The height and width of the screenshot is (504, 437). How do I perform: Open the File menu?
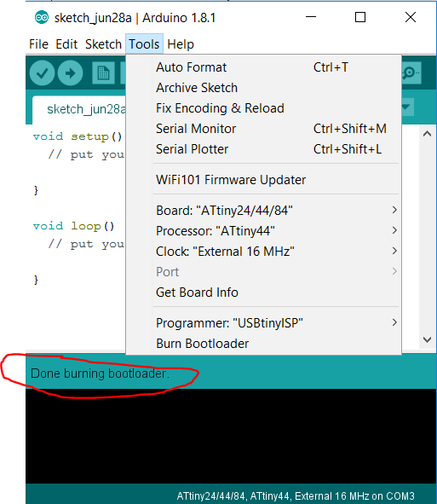(x=38, y=44)
